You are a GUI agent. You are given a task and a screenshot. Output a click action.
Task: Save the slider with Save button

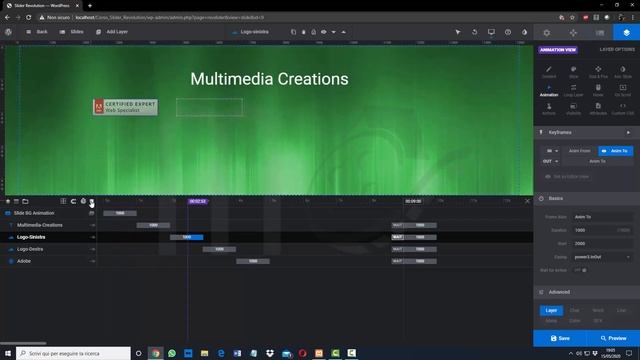(x=560, y=338)
